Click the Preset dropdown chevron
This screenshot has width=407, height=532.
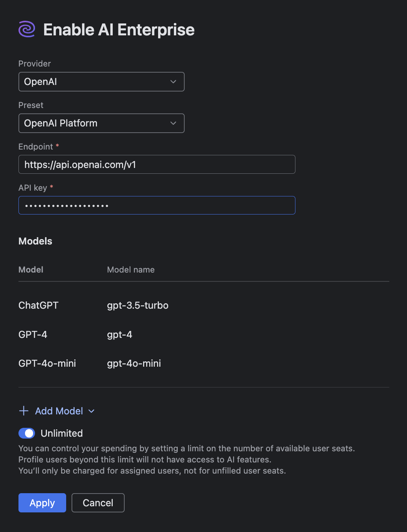pos(173,123)
